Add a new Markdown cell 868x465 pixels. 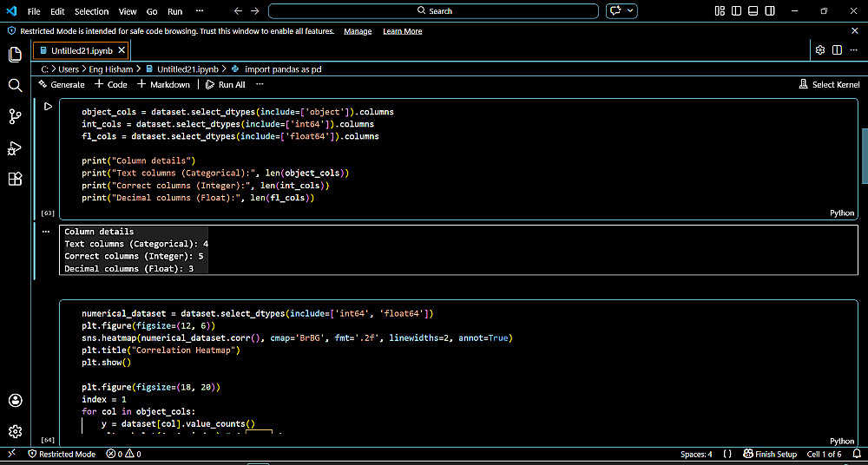click(x=163, y=85)
